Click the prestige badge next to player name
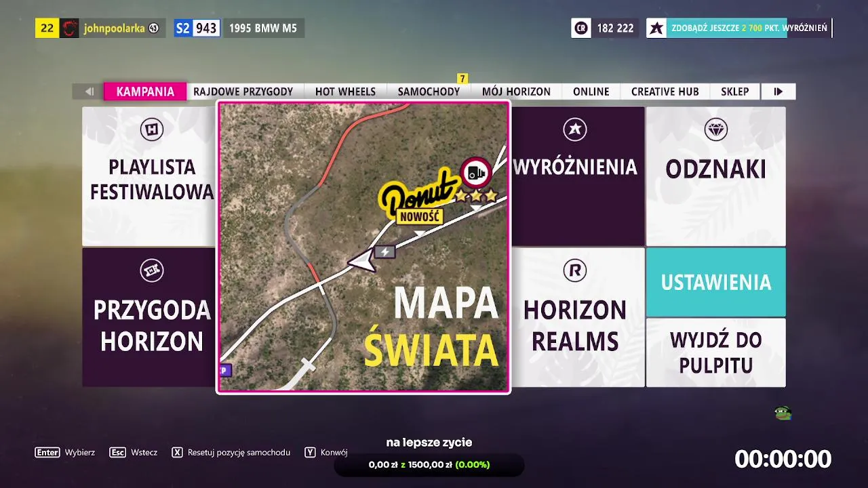The width and height of the screenshot is (868, 488). [154, 28]
